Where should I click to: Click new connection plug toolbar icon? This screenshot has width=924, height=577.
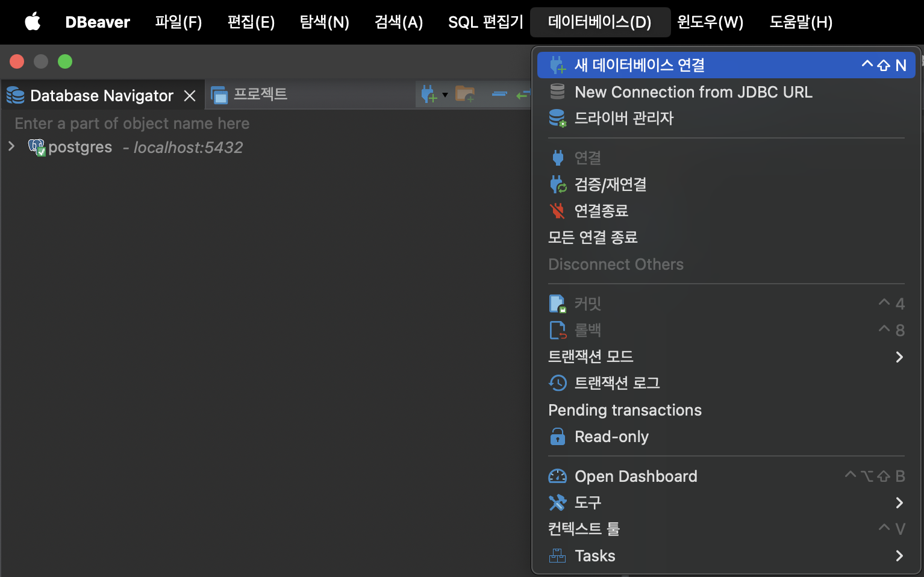(x=429, y=94)
